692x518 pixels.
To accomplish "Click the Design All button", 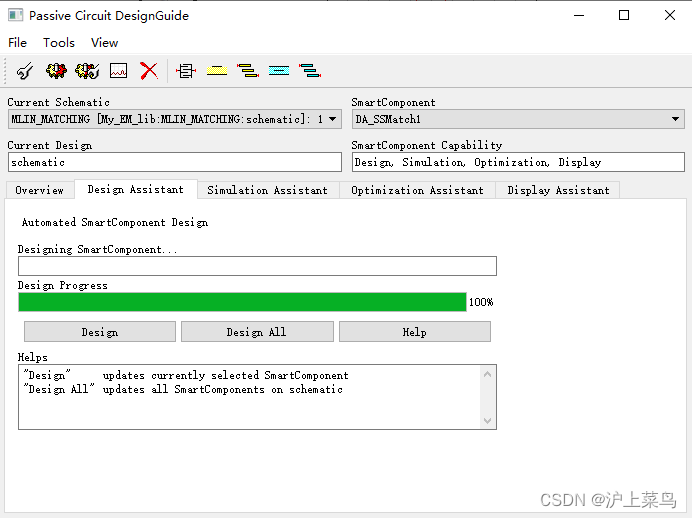I will pyautogui.click(x=257, y=332).
